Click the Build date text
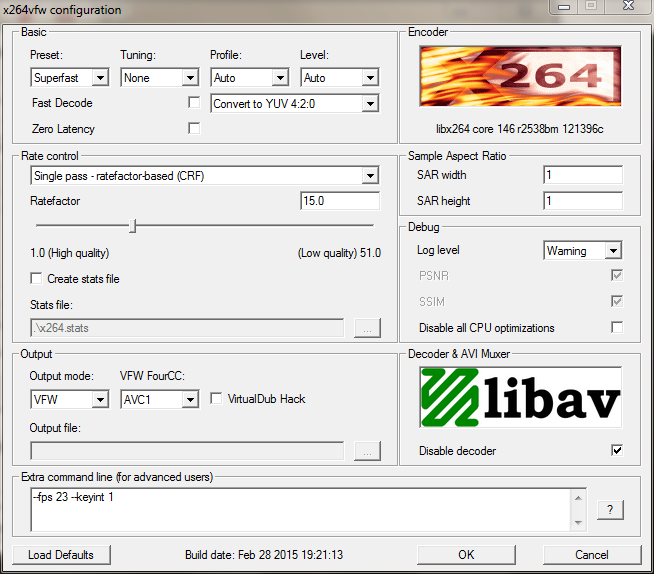654x574 pixels. 264,555
